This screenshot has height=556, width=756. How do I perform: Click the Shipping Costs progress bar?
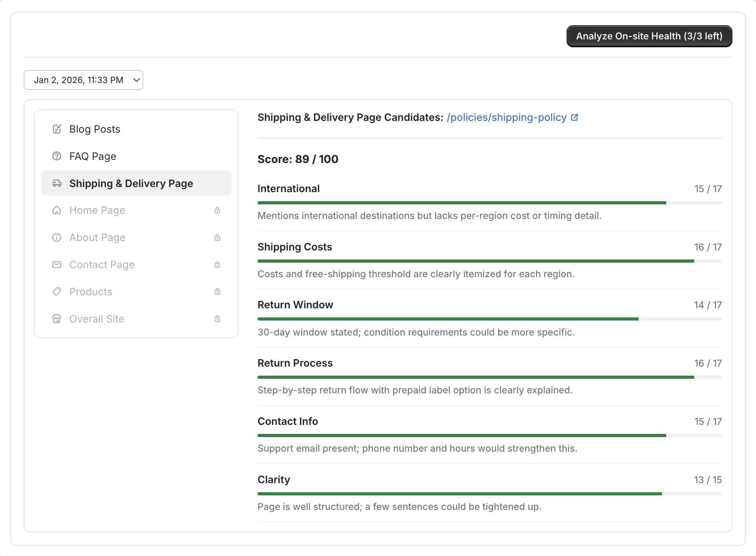click(490, 261)
